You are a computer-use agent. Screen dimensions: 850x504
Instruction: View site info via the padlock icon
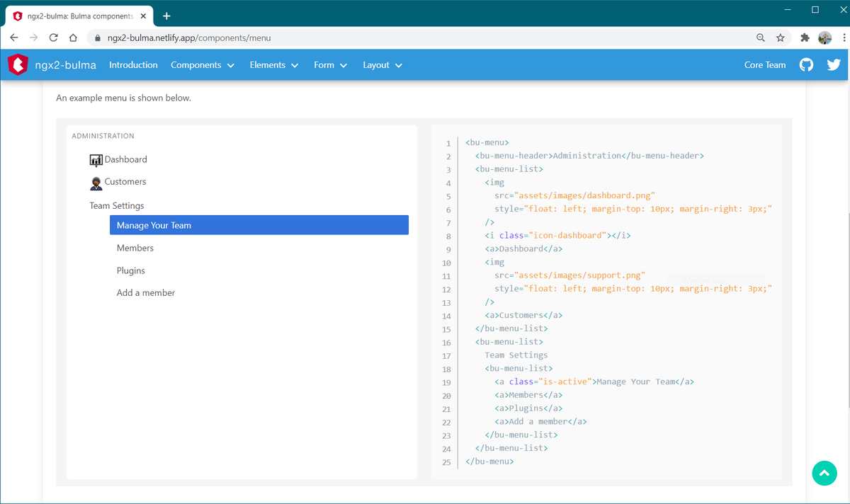pos(98,38)
